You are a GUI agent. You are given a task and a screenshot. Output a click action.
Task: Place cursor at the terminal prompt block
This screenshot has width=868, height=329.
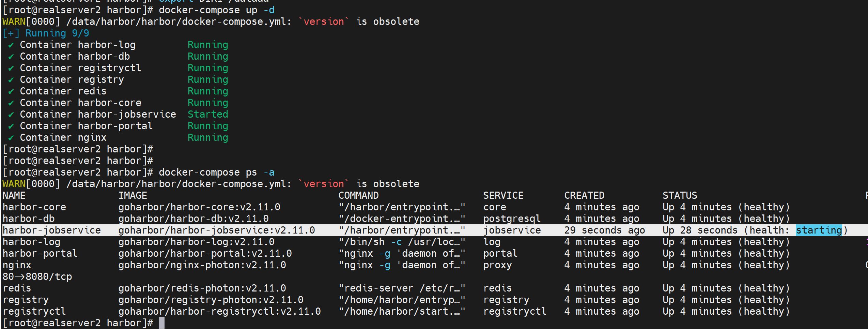(x=161, y=323)
